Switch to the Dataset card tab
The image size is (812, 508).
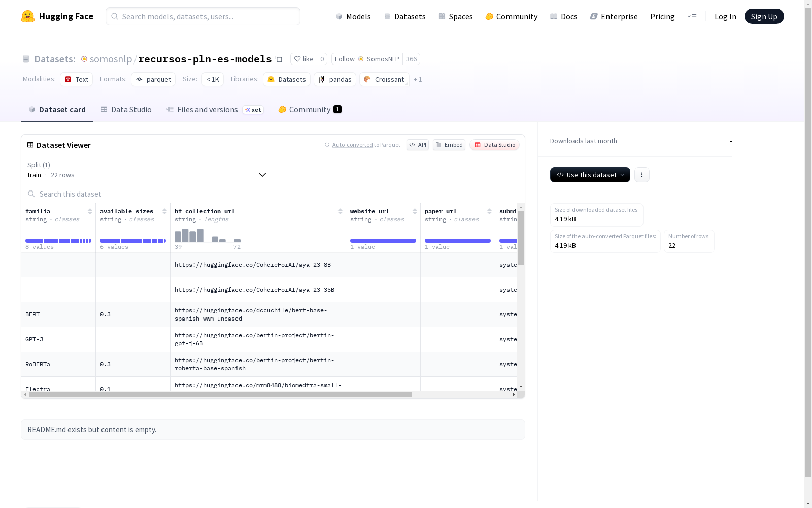(57, 110)
